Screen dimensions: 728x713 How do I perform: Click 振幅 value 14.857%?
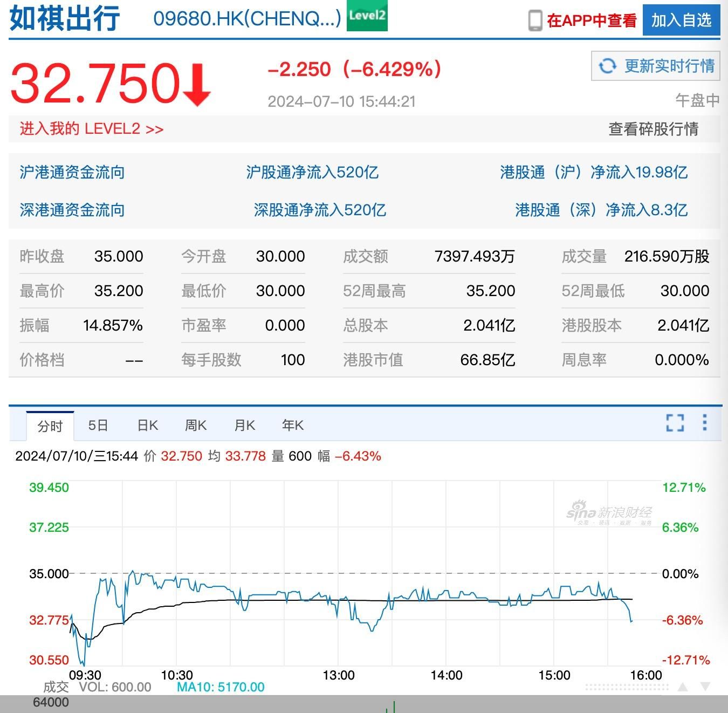[x=113, y=325]
